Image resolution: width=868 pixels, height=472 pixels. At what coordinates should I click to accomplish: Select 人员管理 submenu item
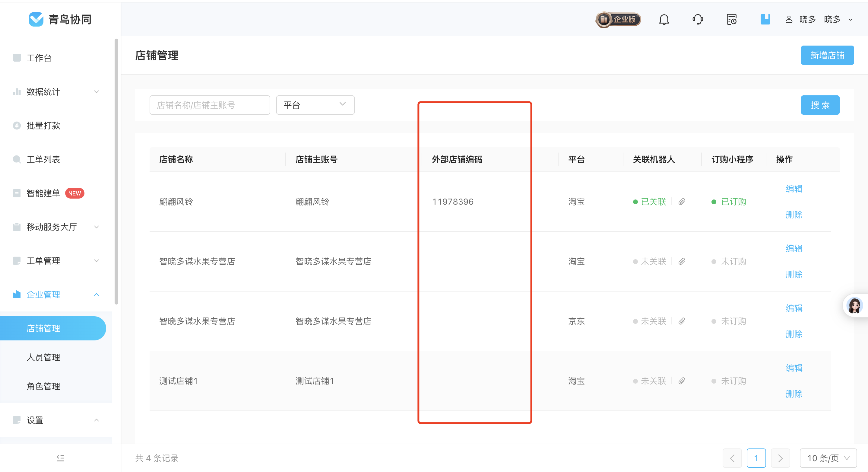pos(43,357)
